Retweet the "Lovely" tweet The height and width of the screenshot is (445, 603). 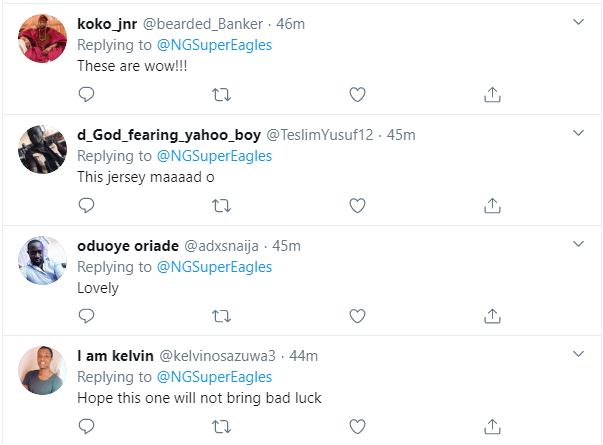click(x=222, y=316)
